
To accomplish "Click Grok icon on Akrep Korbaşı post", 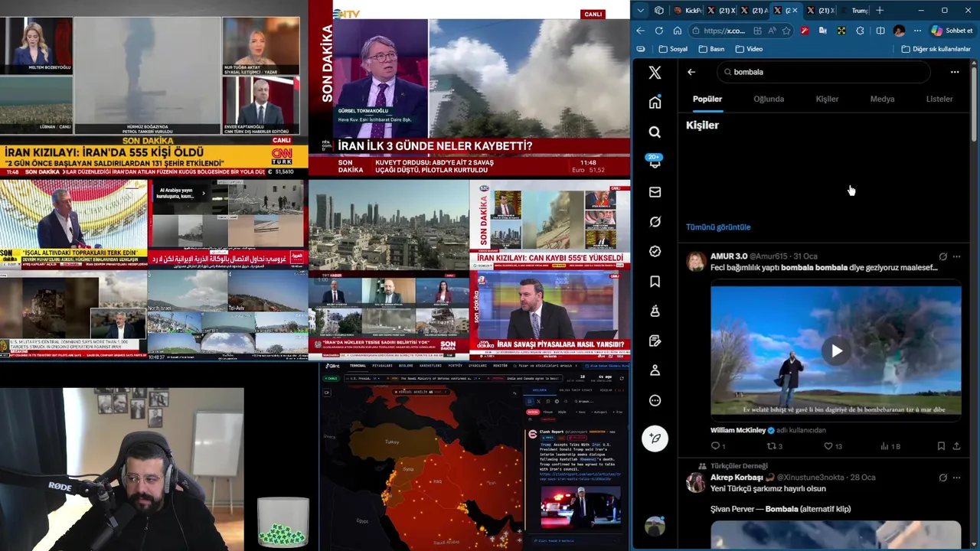I will 942,478.
